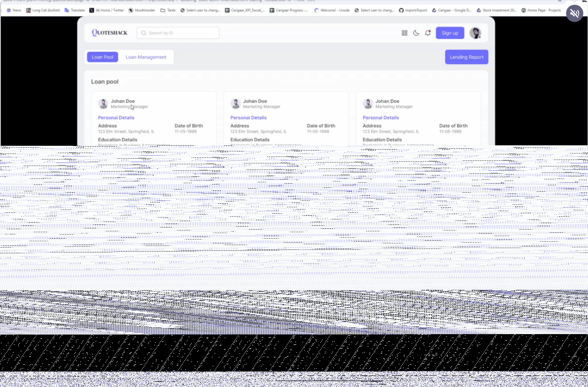Click the QuoteShack logo
Viewport: 588px width, 387px height.
[109, 33]
